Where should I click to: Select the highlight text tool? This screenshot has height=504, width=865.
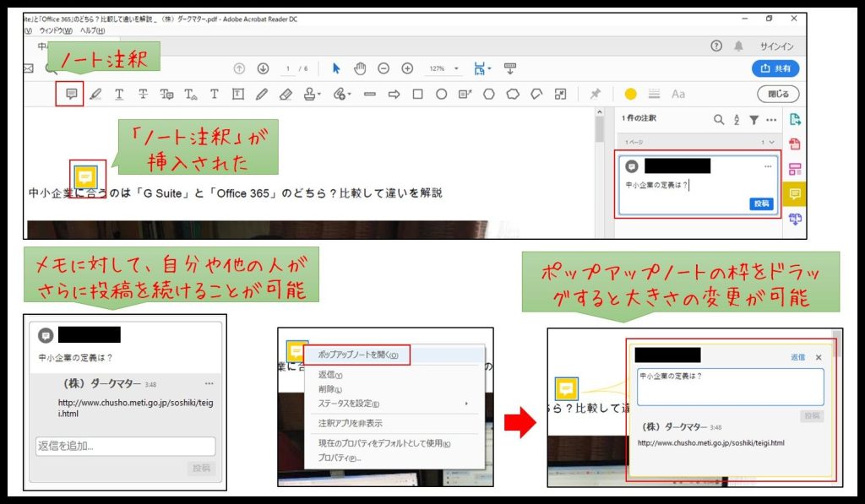tap(95, 95)
